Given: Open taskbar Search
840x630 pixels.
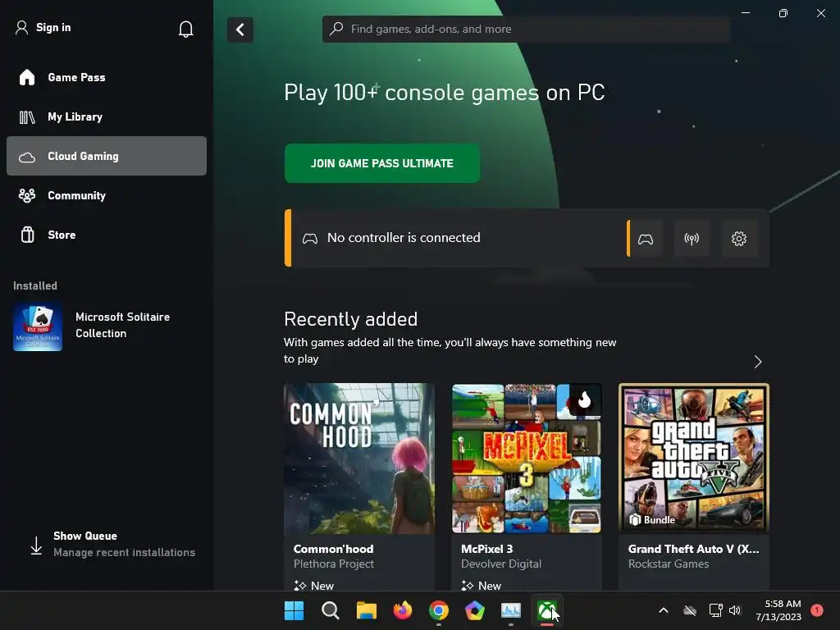Looking at the screenshot, I should pos(330,610).
